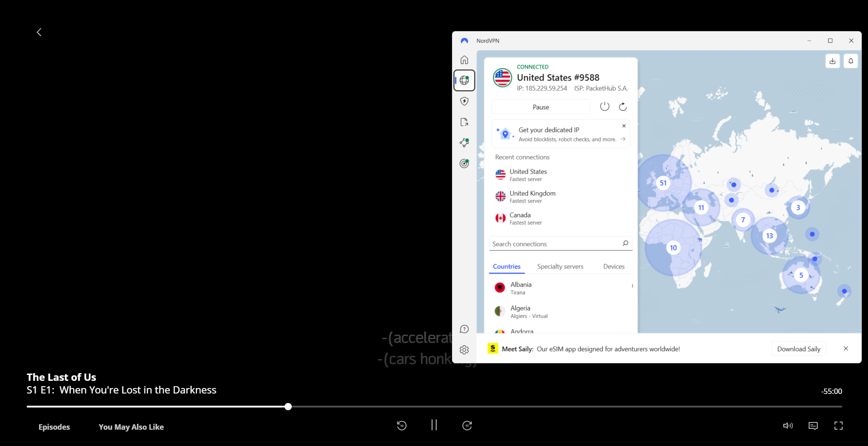868x446 pixels.
Task: Click search magnifier in Search connections
Action: [x=625, y=244]
